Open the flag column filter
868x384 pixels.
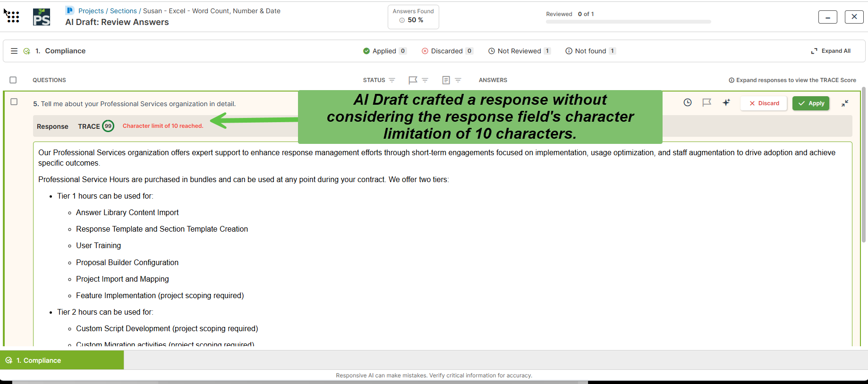pos(425,80)
